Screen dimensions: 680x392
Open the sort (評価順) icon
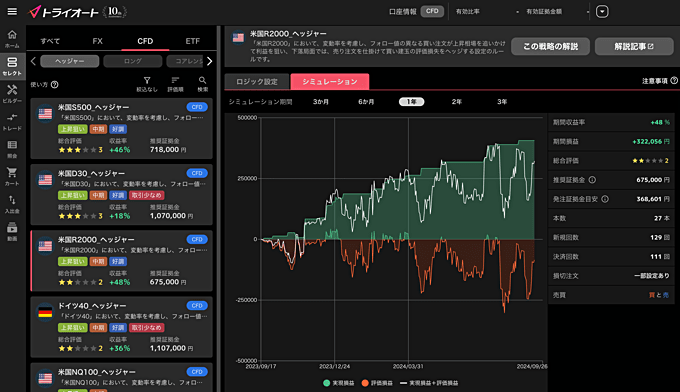click(175, 84)
